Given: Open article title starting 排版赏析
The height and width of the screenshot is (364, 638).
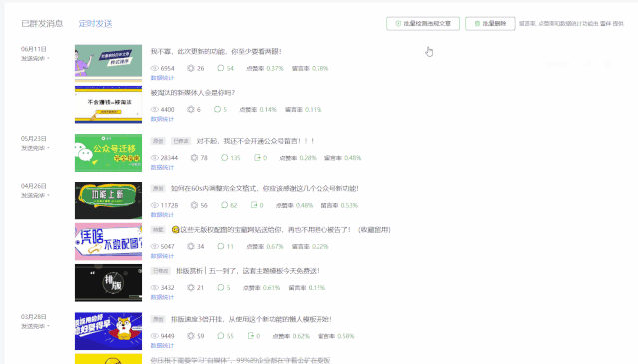Looking at the screenshot, I should (248, 271).
